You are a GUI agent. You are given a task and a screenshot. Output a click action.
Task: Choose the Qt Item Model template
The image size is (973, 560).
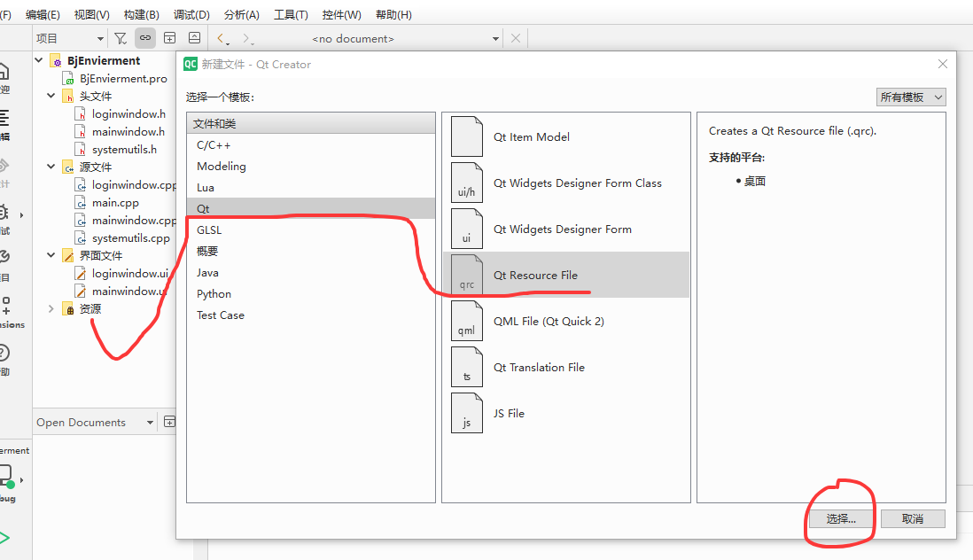pos(566,137)
